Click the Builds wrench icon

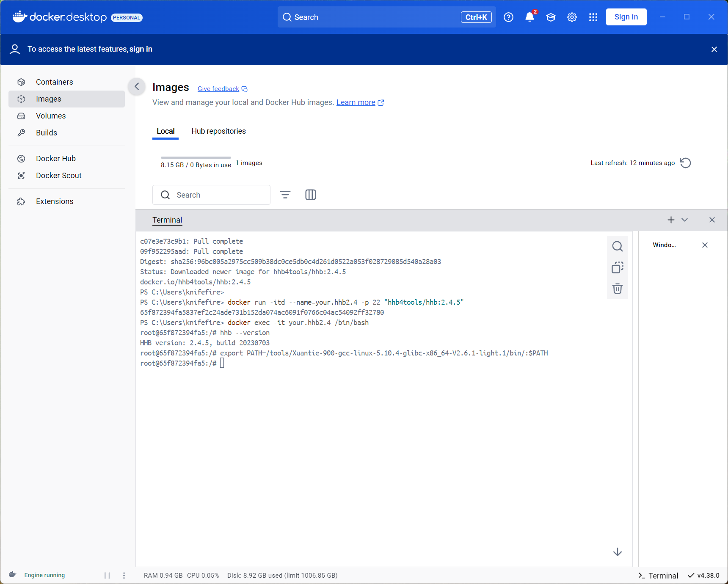21,133
